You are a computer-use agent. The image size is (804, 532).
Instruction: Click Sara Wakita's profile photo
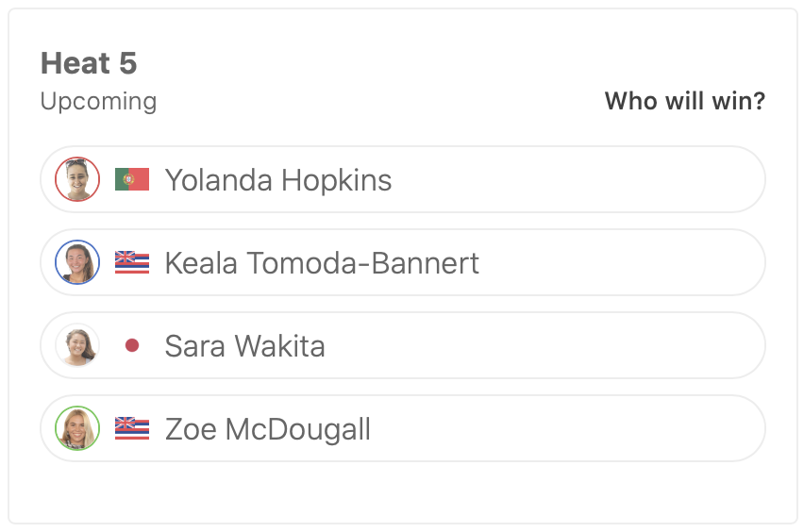coord(77,345)
